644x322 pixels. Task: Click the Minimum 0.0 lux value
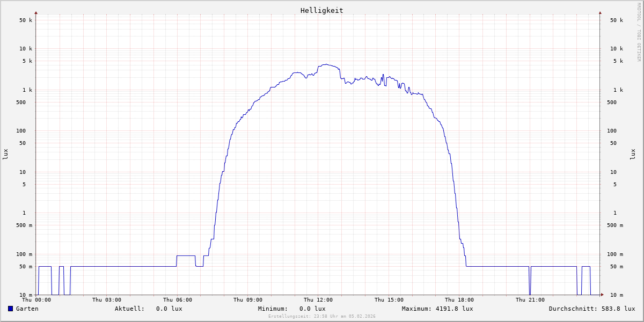tap(312, 309)
